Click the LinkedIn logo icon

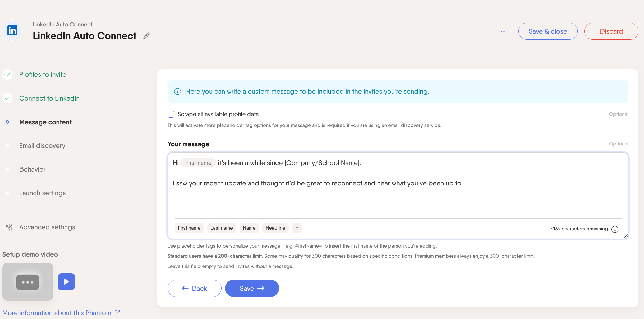click(12, 31)
